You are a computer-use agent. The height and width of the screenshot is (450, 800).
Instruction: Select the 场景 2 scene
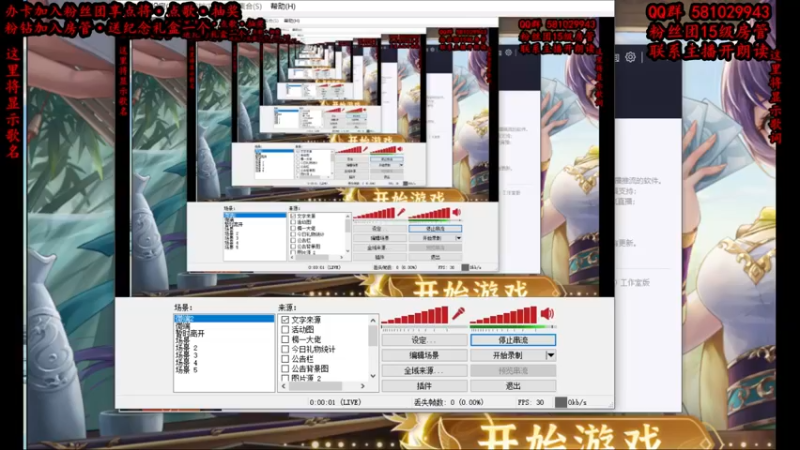(186, 348)
